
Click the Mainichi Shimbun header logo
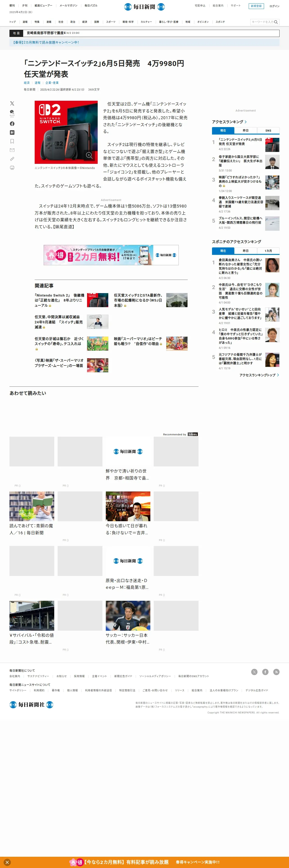144,7
